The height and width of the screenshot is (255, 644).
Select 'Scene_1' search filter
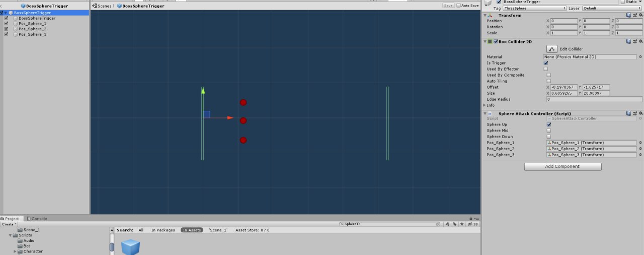tap(218, 230)
